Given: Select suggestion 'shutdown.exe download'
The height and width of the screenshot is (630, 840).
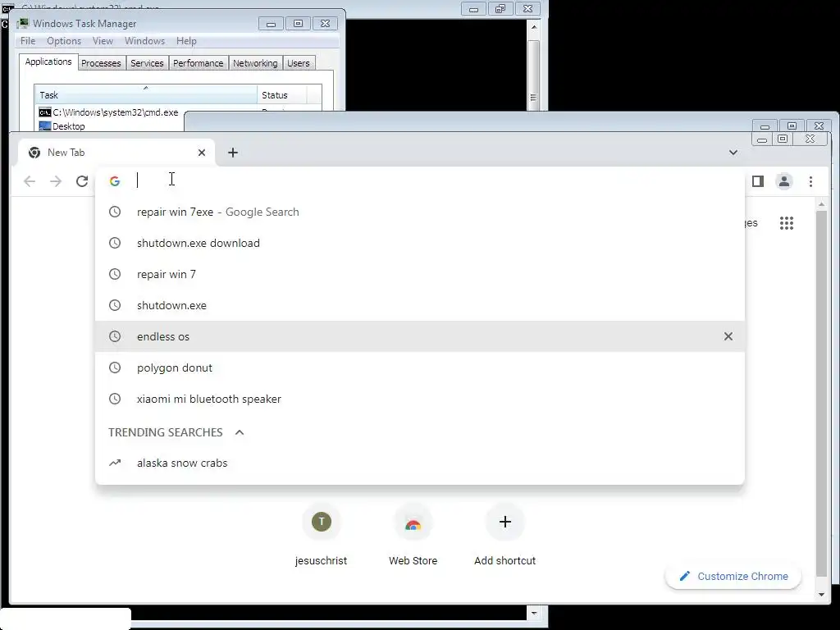Looking at the screenshot, I should [419, 243].
